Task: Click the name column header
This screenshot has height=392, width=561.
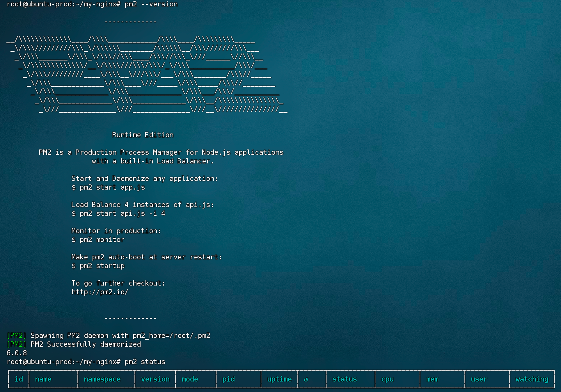Action: coord(43,379)
